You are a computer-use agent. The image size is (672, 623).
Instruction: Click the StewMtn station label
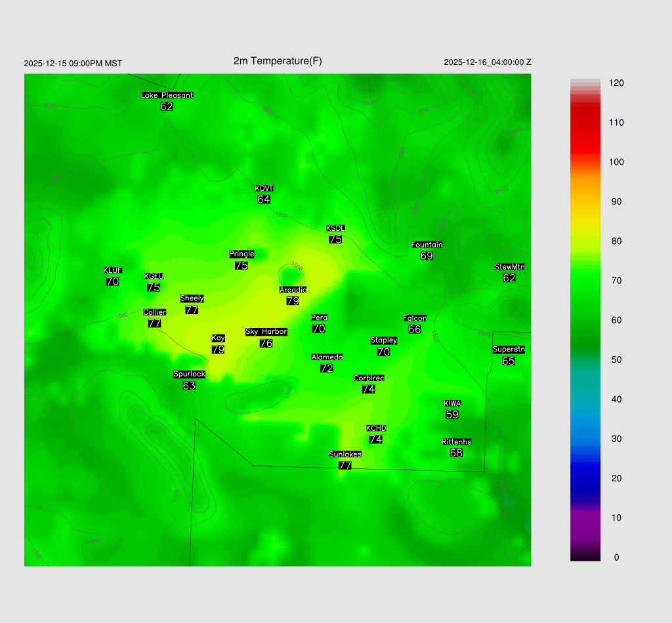point(509,267)
